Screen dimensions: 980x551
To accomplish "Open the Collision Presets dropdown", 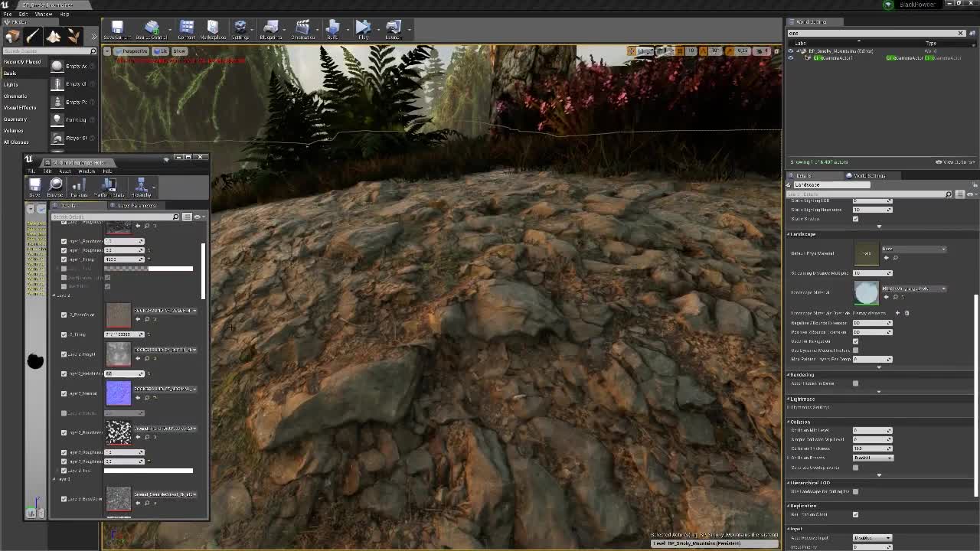I will coord(873,458).
